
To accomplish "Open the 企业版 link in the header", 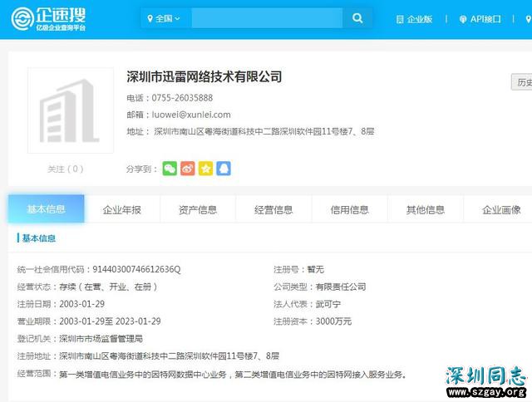I will point(414,19).
